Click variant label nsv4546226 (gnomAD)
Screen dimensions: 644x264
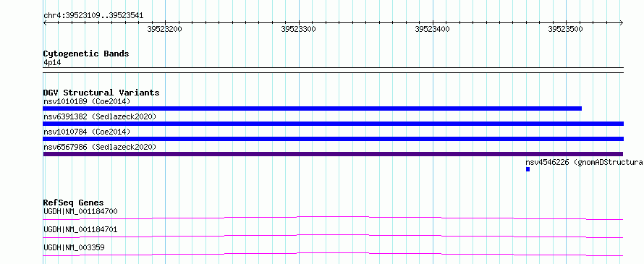[x=584, y=162]
